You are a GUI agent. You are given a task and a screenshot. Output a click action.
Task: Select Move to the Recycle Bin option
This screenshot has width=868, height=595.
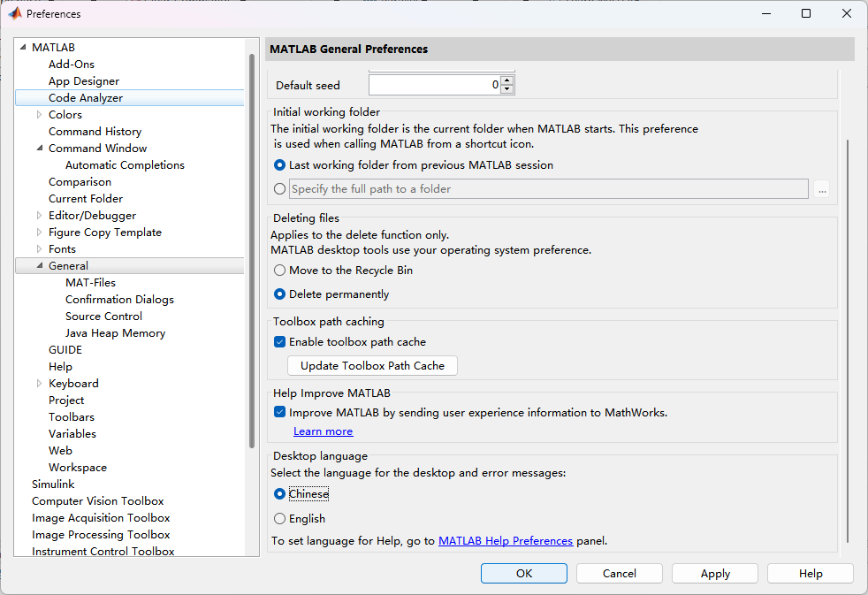coord(280,271)
